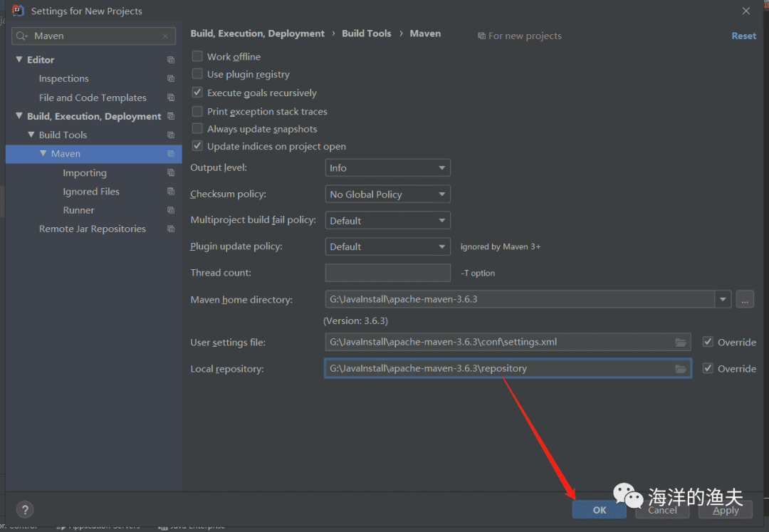769x532 pixels.
Task: Click the icon beside Build, Execution, Deployment row
Action: pyautogui.click(x=171, y=116)
